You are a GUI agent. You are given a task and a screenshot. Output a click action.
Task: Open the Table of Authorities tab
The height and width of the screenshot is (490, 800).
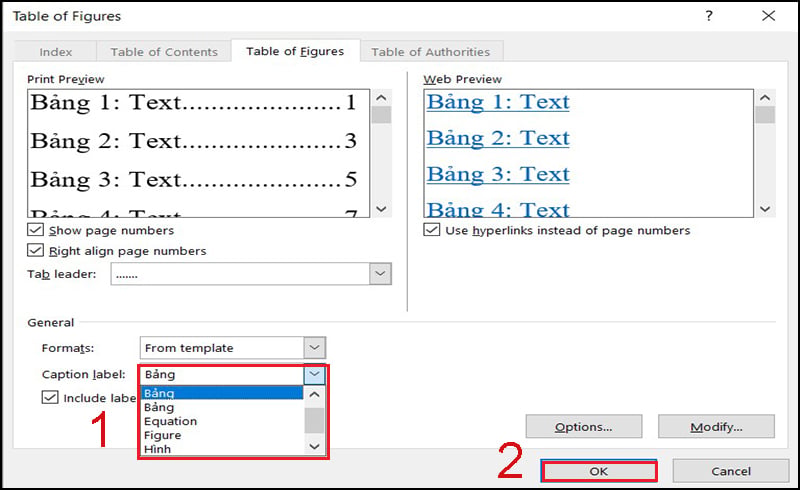[x=431, y=52]
